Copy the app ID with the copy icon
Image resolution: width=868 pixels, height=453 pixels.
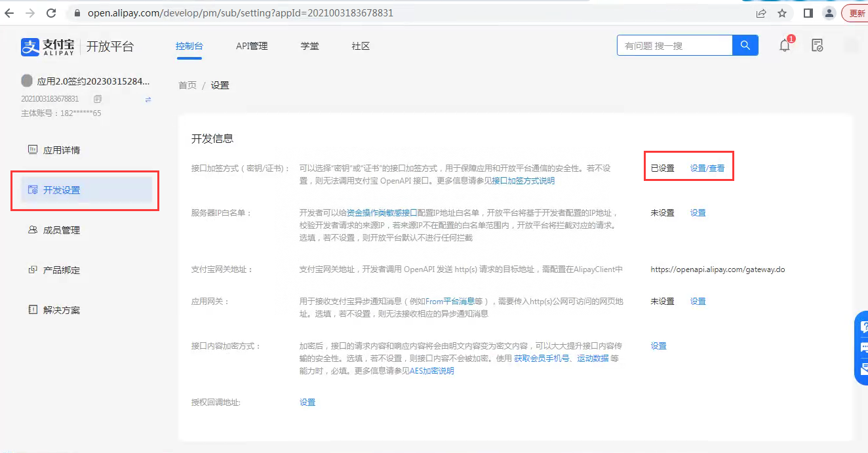(x=98, y=99)
